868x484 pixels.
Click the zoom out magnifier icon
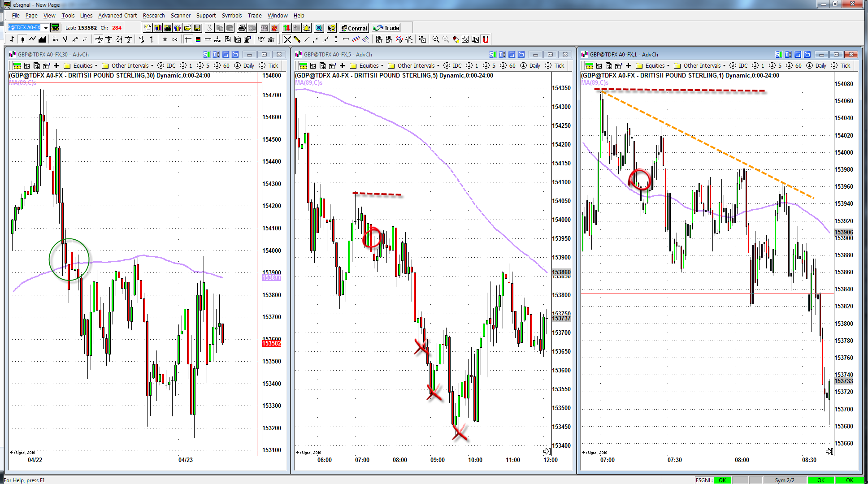[446, 39]
